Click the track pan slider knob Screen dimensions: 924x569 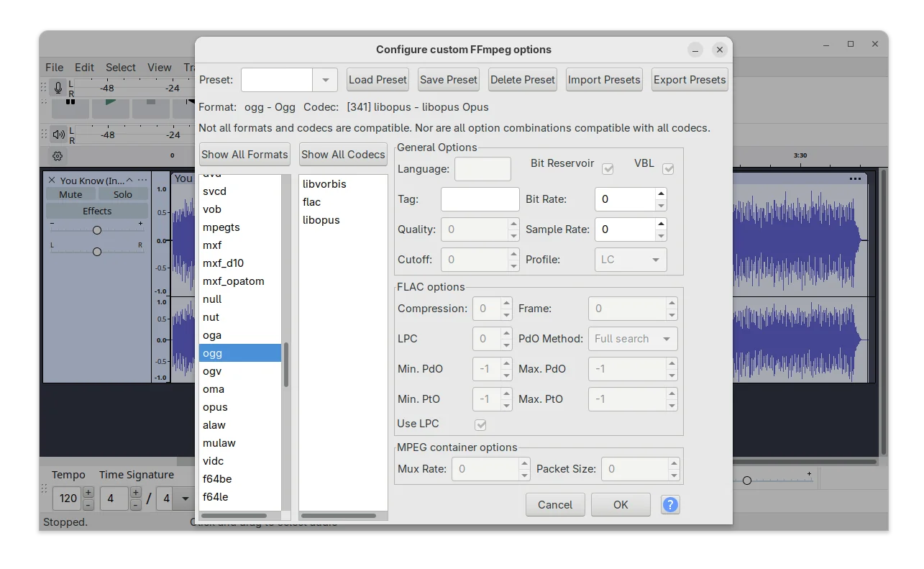click(97, 252)
